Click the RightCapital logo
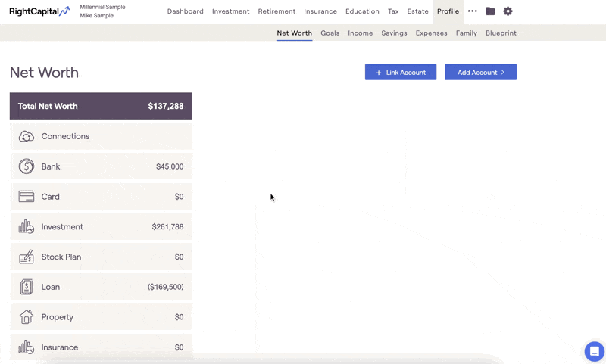 [39, 11]
